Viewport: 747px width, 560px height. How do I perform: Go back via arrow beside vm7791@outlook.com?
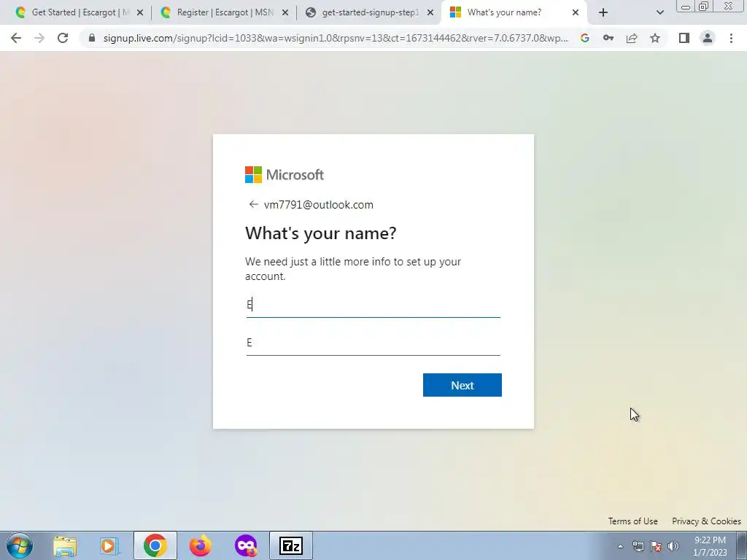[253, 204]
